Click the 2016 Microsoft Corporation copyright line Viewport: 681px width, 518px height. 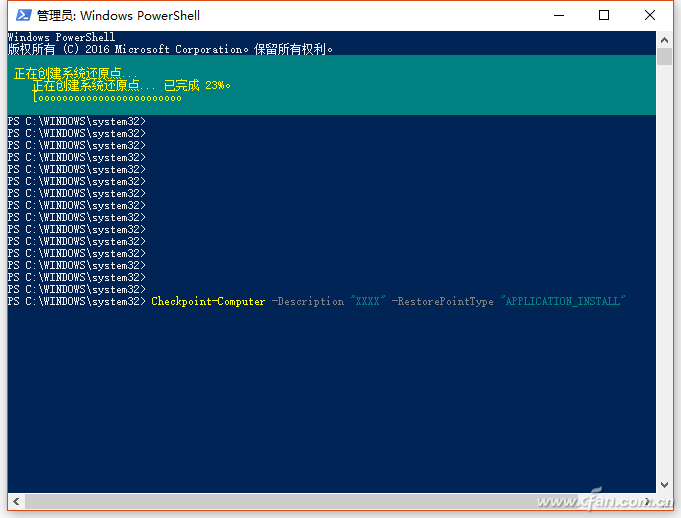coord(170,49)
